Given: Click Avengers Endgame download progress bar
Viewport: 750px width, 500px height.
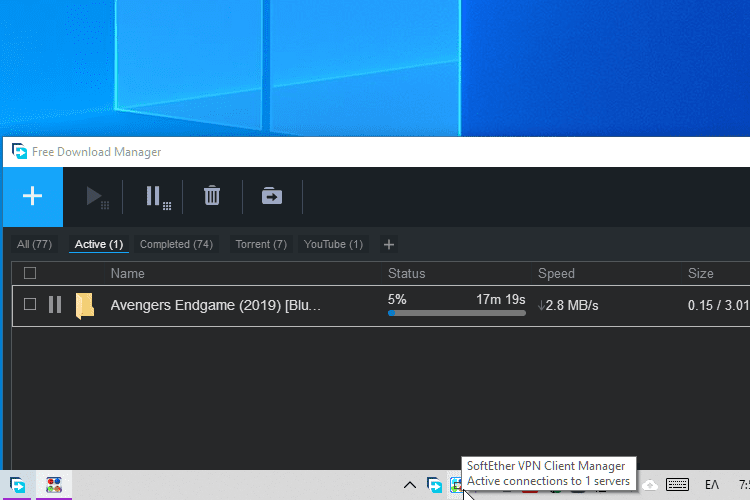Looking at the screenshot, I should tap(457, 313).
